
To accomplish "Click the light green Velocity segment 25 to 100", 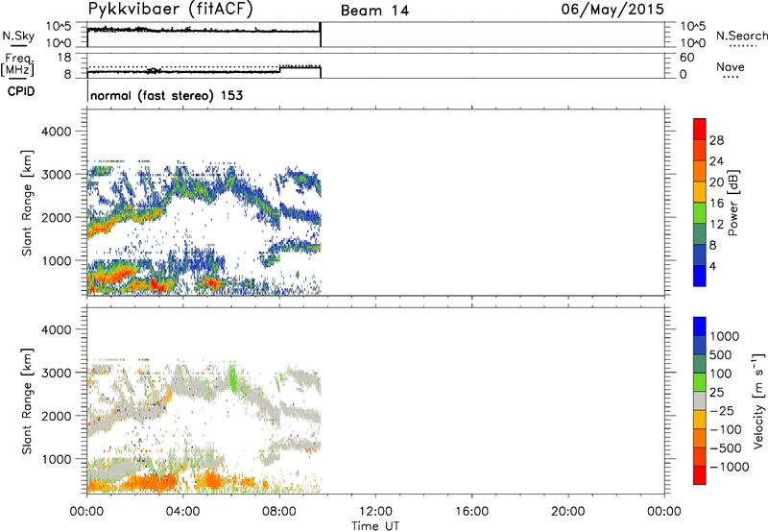I will 700,382.
